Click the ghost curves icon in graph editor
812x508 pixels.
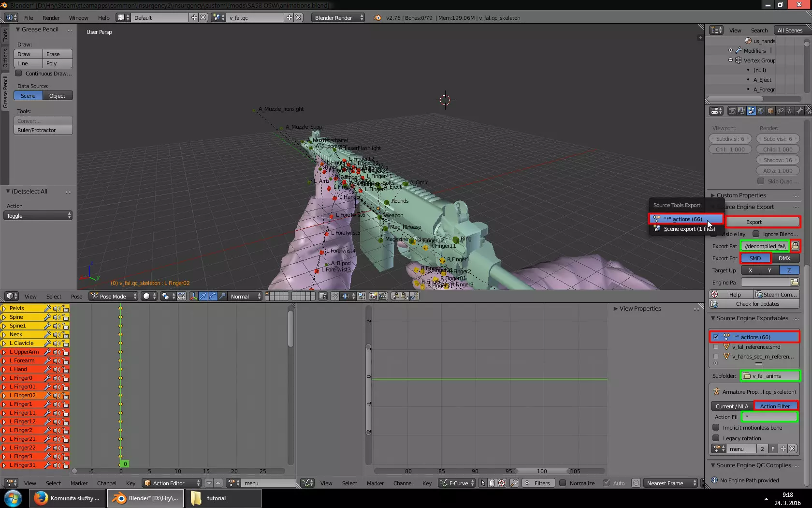coord(492,483)
